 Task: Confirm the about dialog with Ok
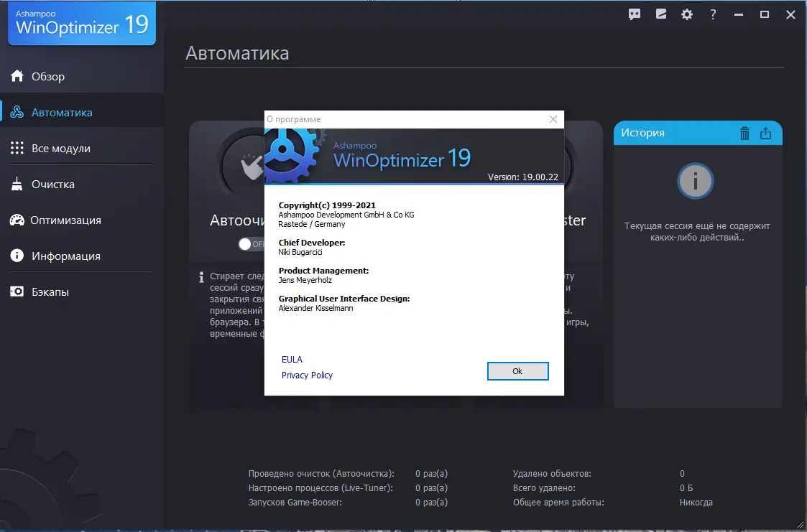[x=517, y=371]
